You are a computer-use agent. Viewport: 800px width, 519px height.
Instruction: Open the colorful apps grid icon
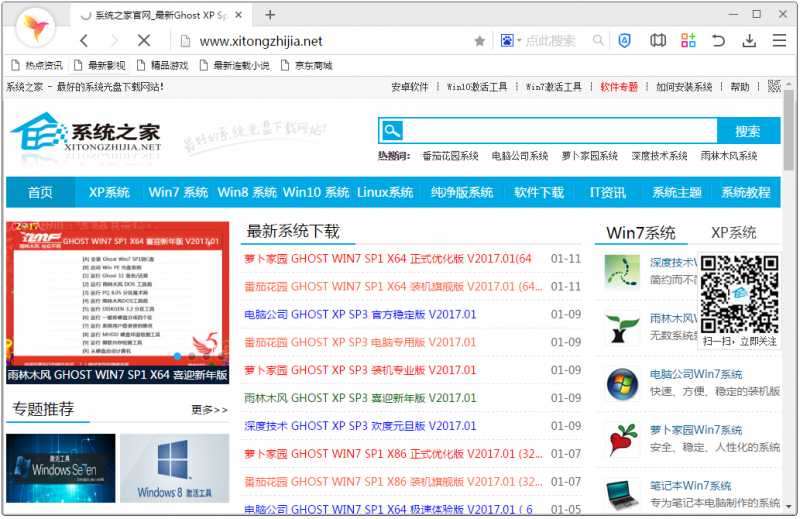click(x=688, y=40)
